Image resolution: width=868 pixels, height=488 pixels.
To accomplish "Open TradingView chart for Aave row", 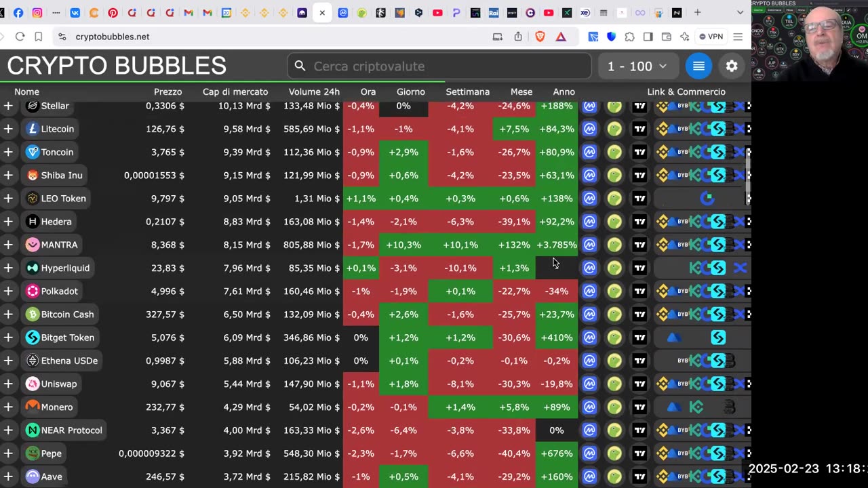I will [x=639, y=476].
